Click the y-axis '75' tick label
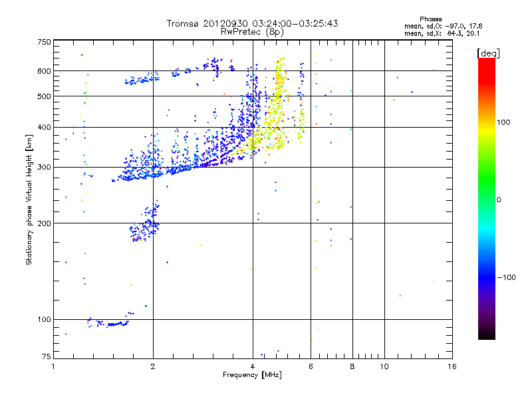 47,356
